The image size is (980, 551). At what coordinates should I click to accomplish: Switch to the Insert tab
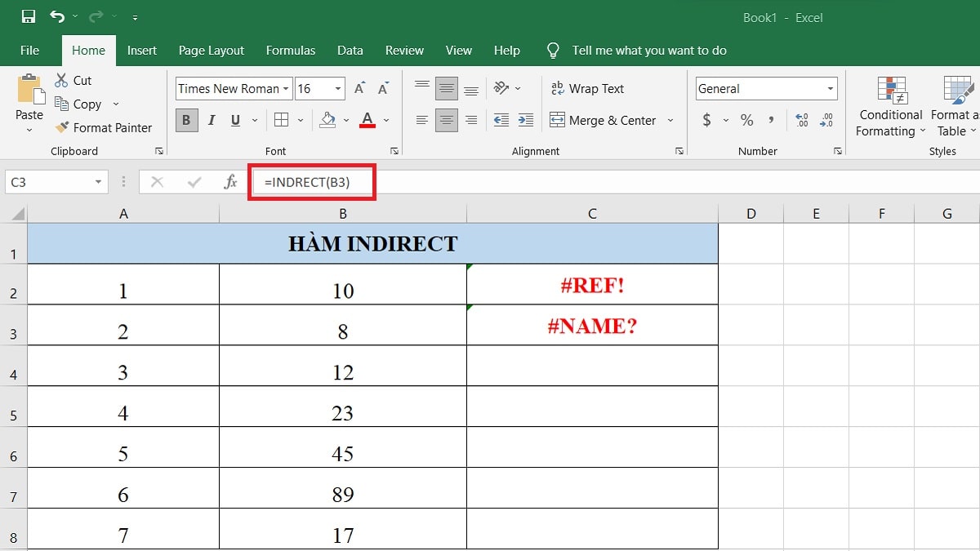(142, 50)
